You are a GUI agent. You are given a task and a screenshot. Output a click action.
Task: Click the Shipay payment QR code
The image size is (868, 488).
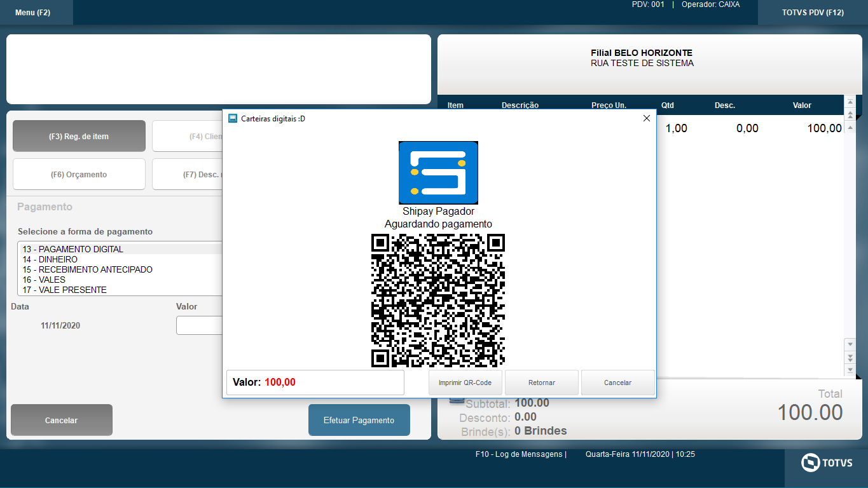[438, 301]
